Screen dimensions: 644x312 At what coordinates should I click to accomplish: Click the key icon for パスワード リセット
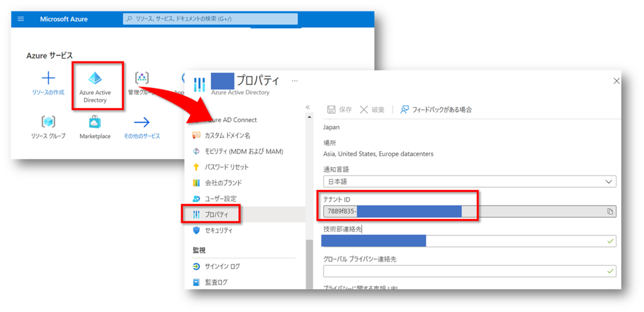(x=196, y=167)
